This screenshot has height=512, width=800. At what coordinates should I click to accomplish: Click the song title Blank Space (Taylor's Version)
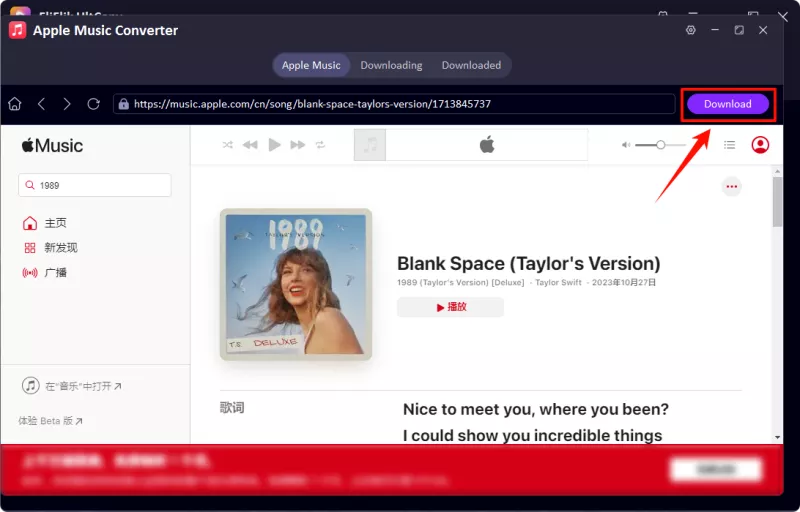pos(529,264)
